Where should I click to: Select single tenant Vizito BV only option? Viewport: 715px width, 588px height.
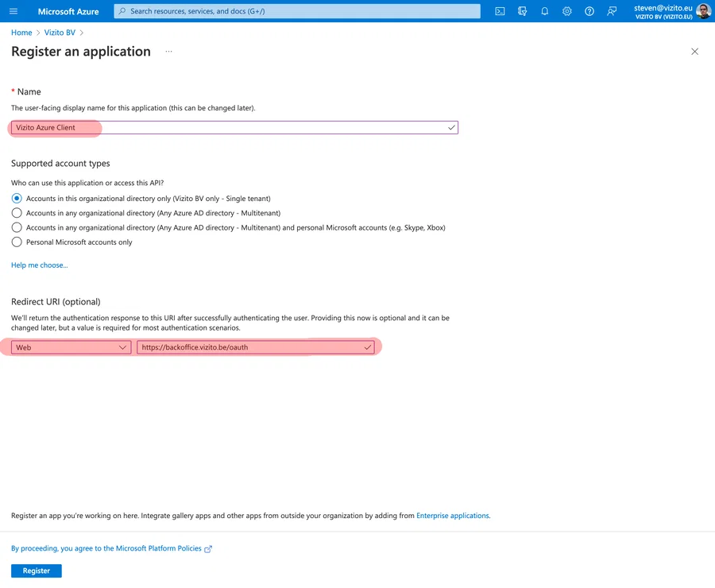click(17, 199)
